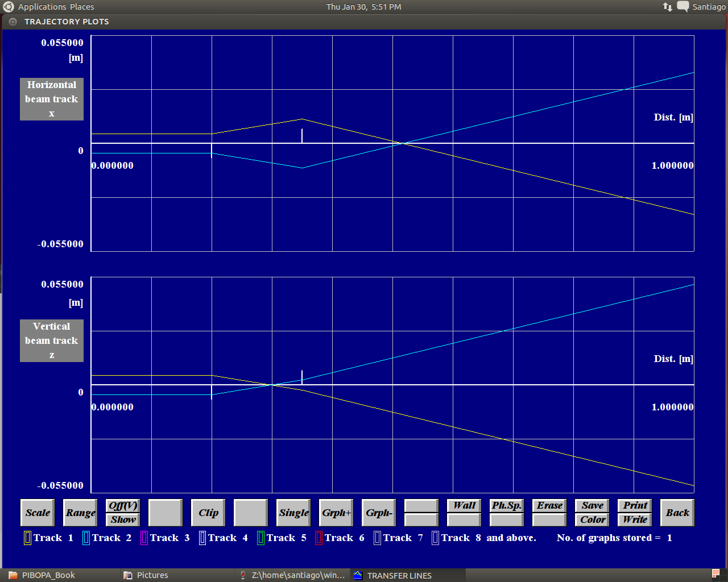Click the Horizontal beam track x label

tap(52, 99)
